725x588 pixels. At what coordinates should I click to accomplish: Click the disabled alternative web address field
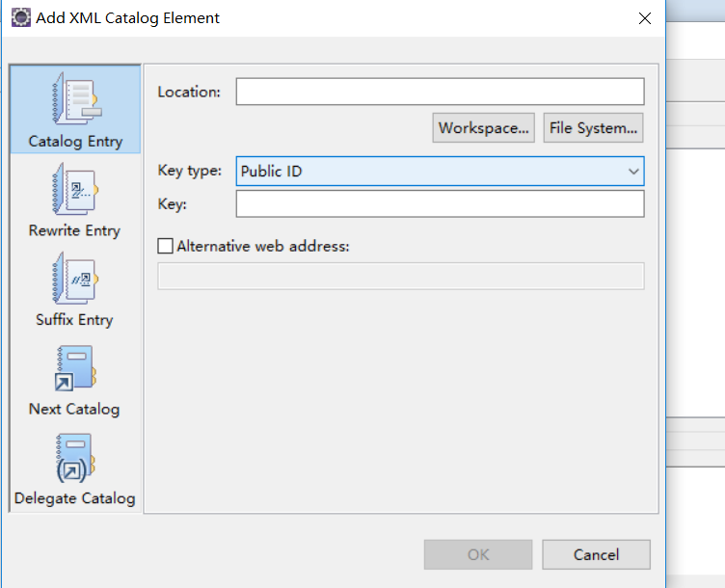point(400,276)
